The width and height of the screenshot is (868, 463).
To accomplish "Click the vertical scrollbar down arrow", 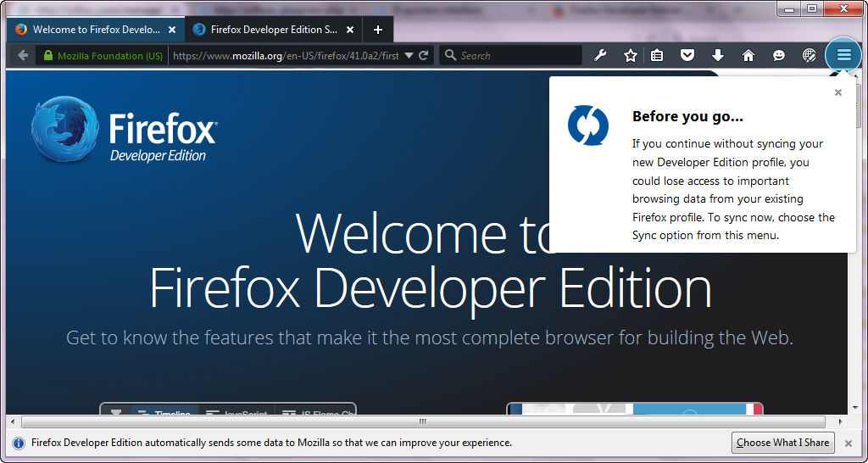I will pos(856,409).
